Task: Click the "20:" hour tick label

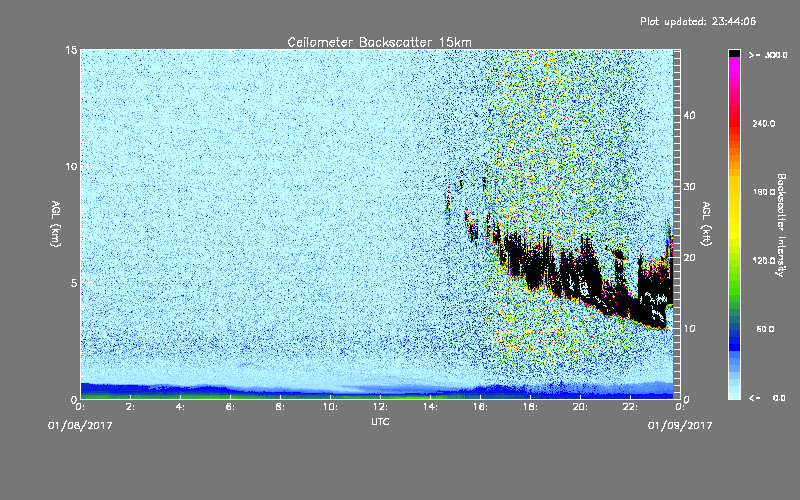Action: coord(581,407)
